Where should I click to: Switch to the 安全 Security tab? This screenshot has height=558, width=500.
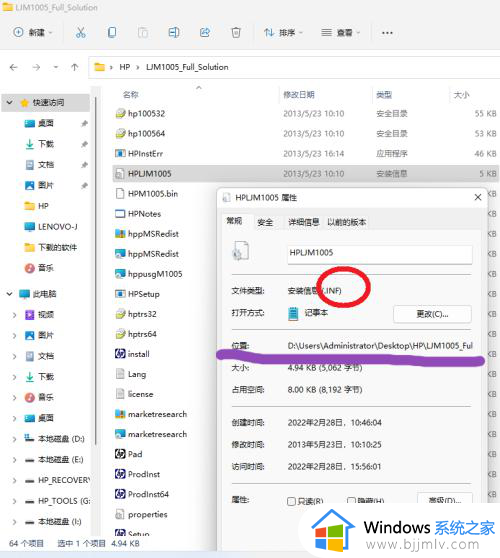tap(265, 222)
